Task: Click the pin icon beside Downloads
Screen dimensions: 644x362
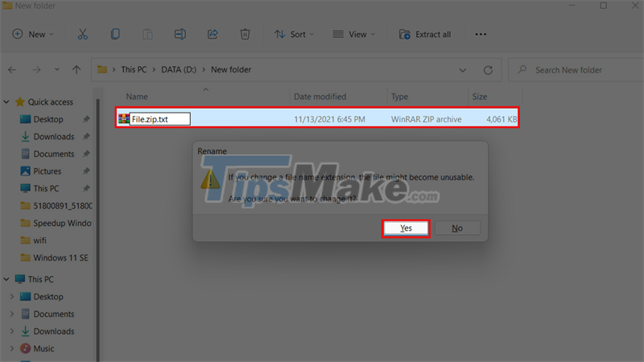Action: coord(86,137)
